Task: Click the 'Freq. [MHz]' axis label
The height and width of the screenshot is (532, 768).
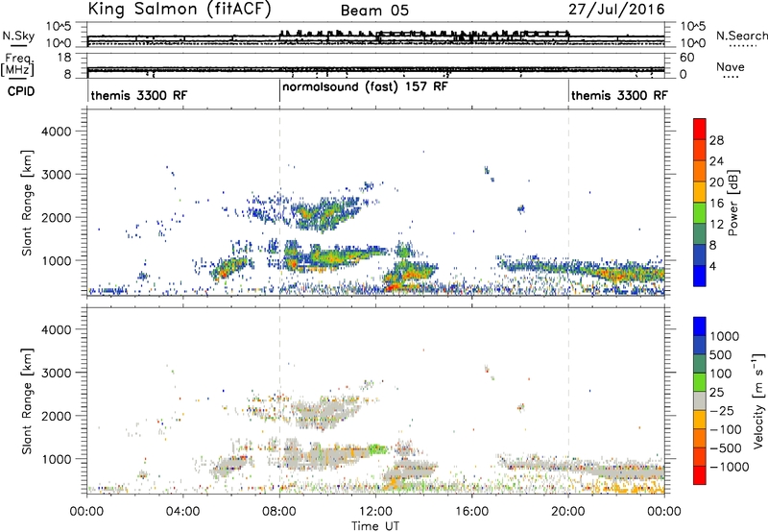Action: (x=17, y=65)
